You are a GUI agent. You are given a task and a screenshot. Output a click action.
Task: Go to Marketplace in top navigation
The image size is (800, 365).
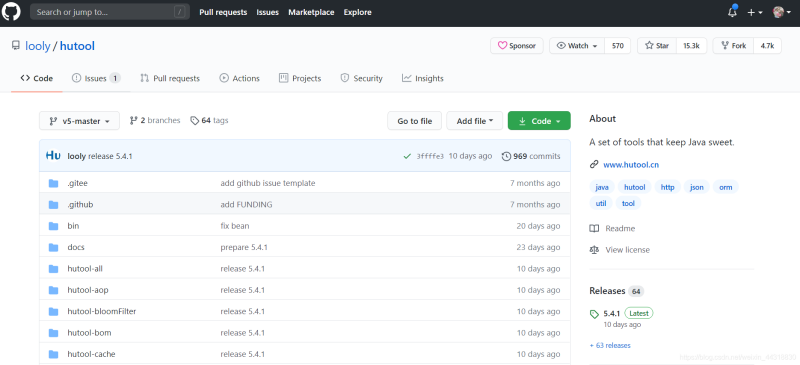click(311, 12)
